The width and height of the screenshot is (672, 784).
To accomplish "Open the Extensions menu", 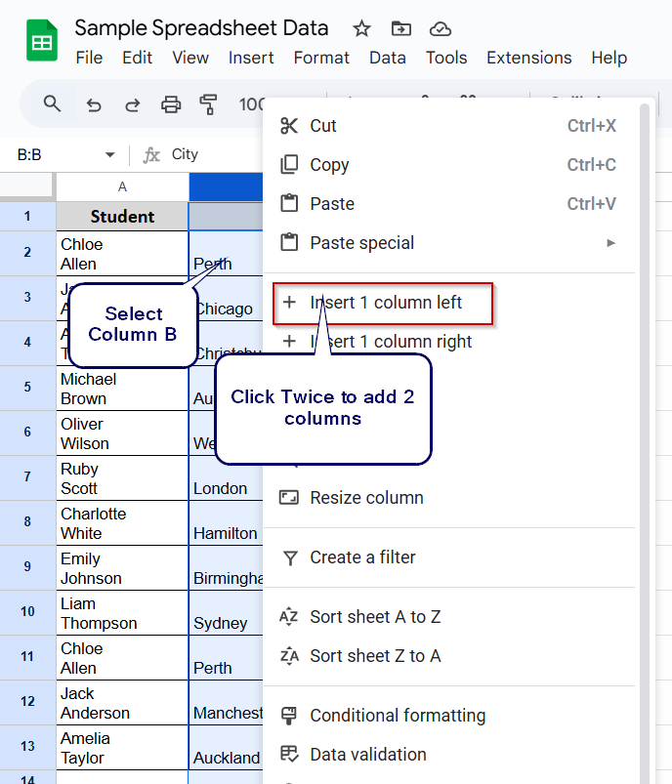I will click(x=528, y=58).
